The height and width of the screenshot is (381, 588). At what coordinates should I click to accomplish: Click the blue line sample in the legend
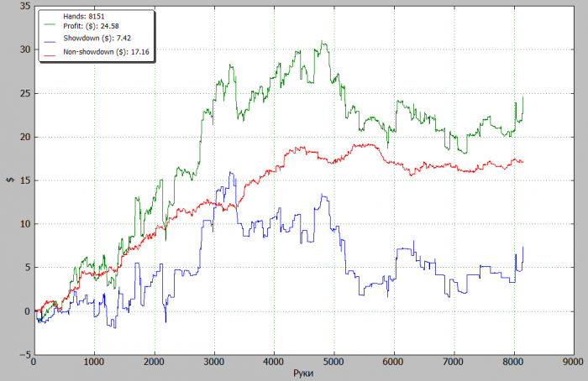pos(50,42)
